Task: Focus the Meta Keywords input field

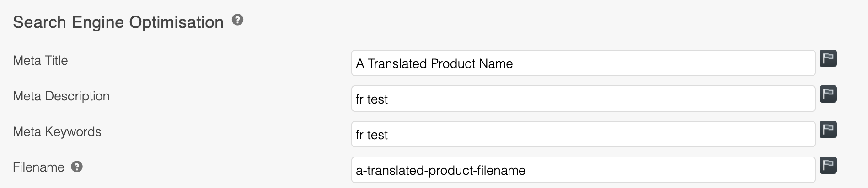Action: [583, 135]
